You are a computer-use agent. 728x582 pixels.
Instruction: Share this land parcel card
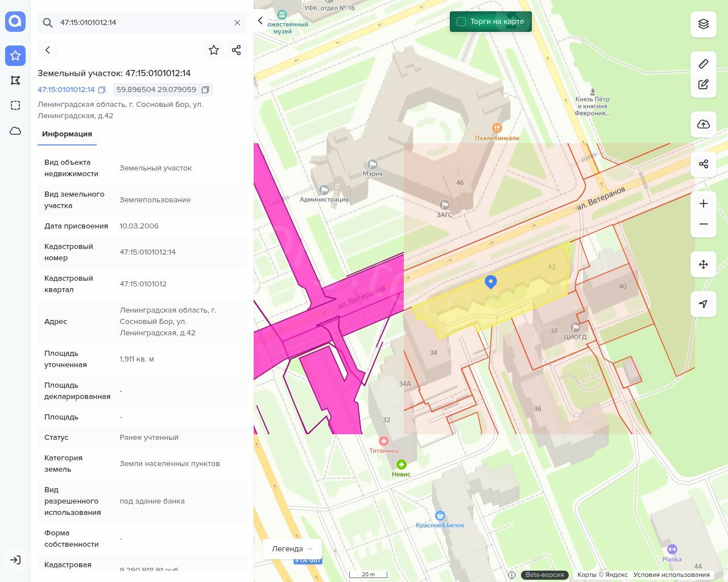click(x=237, y=50)
